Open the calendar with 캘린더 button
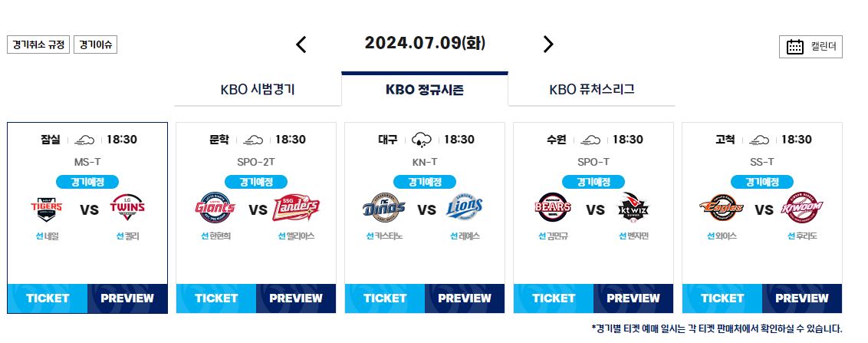The height and width of the screenshot is (343, 868). [x=810, y=47]
